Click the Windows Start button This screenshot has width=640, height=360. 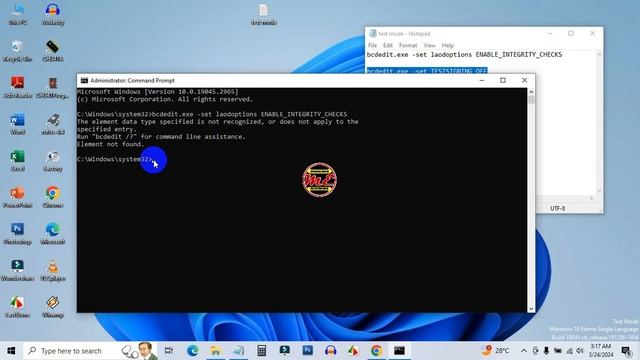click(x=11, y=351)
